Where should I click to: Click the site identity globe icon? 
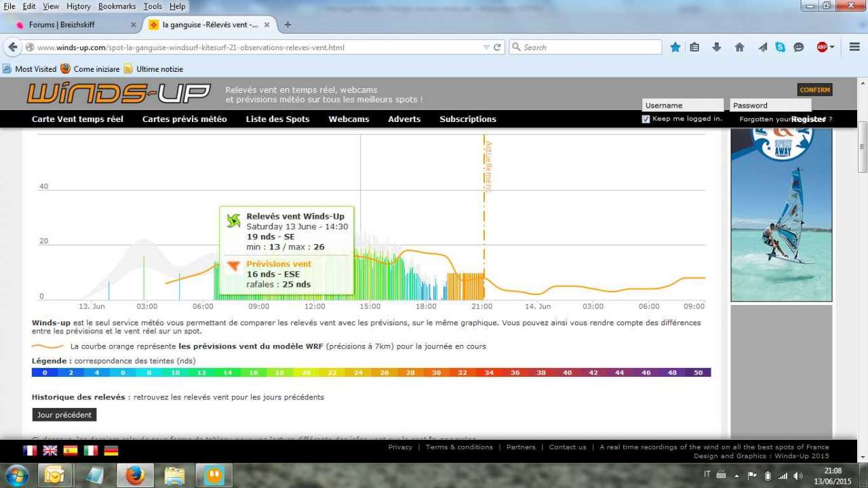pos(30,47)
